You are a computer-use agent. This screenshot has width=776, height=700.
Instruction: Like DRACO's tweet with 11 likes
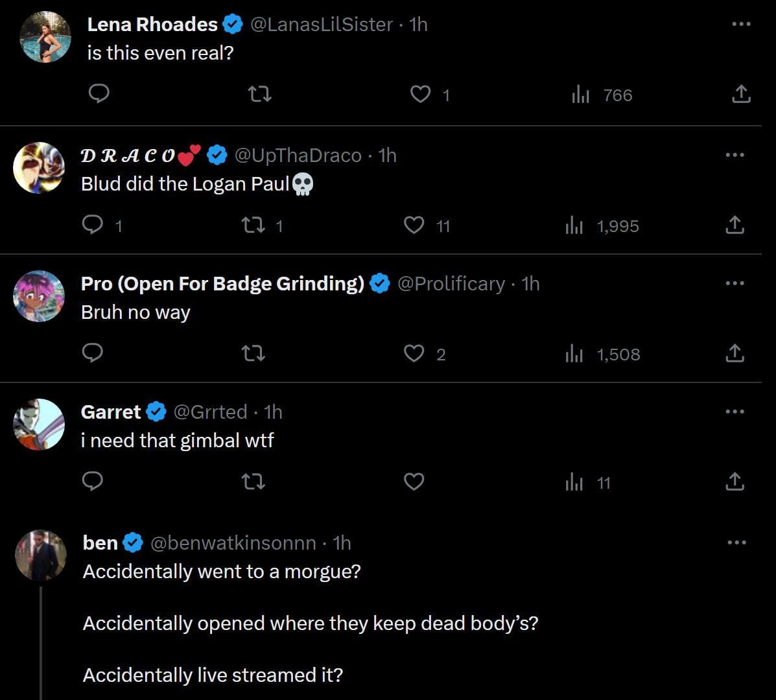click(414, 225)
